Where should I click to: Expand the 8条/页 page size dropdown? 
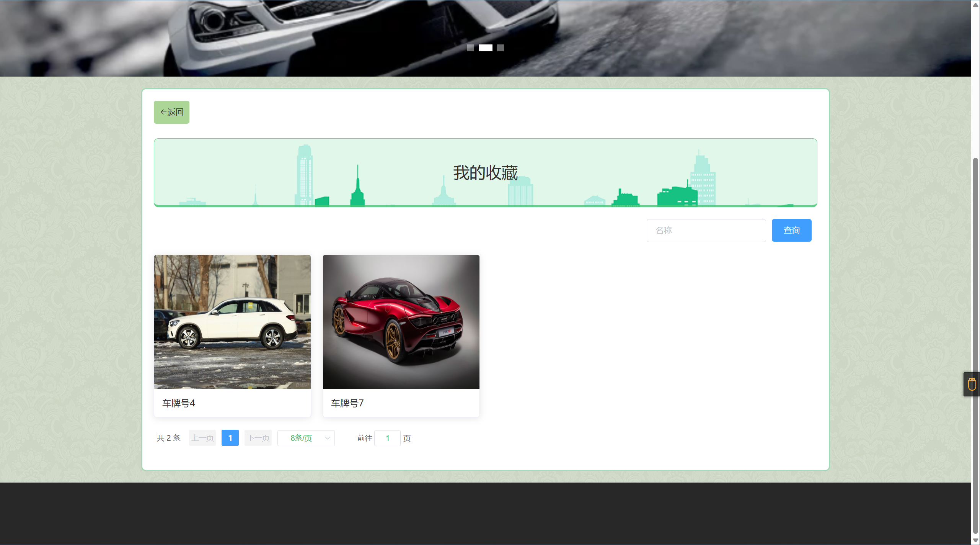pos(302,438)
